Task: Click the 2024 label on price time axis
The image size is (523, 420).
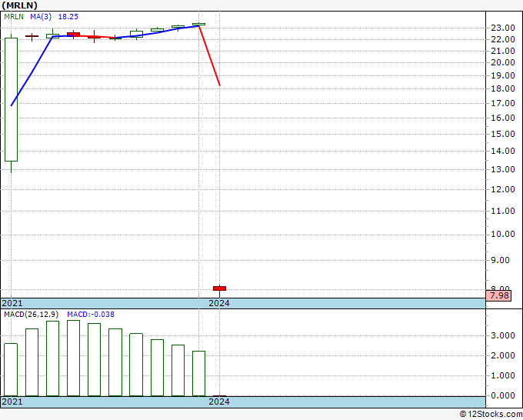Action: pyautogui.click(x=219, y=303)
